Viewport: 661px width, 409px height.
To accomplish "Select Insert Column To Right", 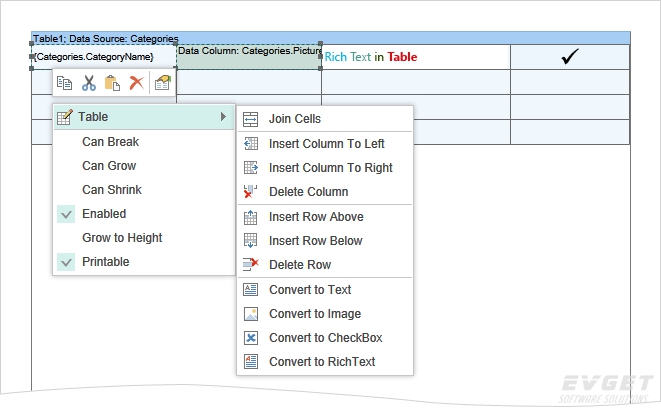I will click(325, 168).
